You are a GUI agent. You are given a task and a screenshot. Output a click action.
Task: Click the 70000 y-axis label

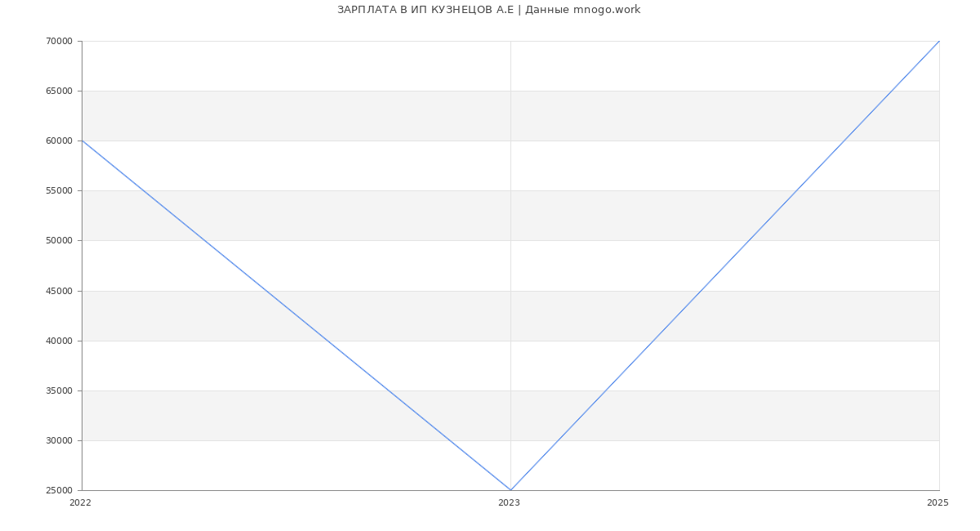(59, 41)
